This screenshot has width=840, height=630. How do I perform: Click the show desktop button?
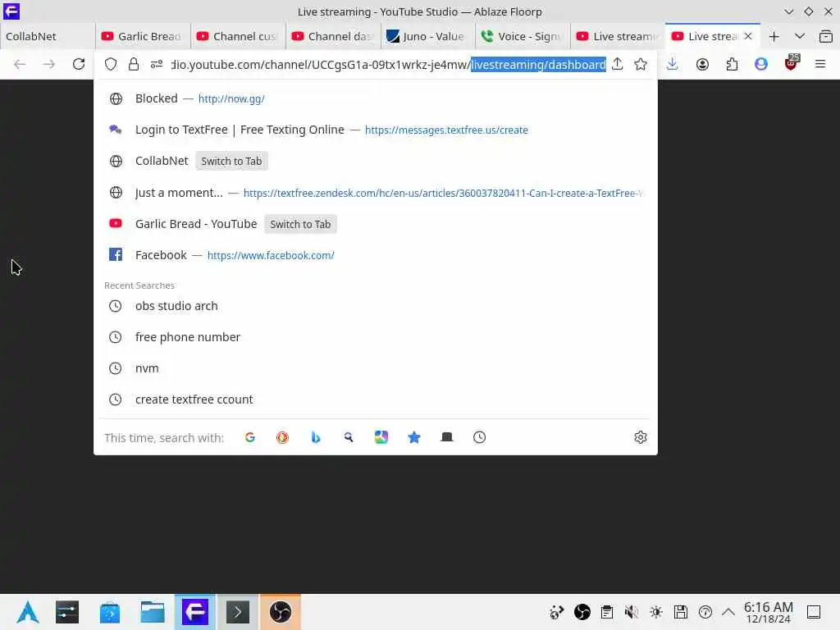coord(814,612)
